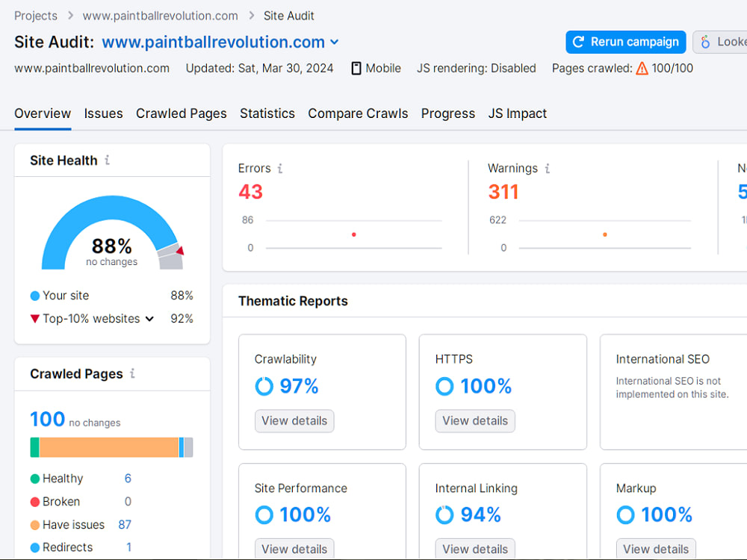Click the gray segment of crawled pages bar

click(x=189, y=447)
